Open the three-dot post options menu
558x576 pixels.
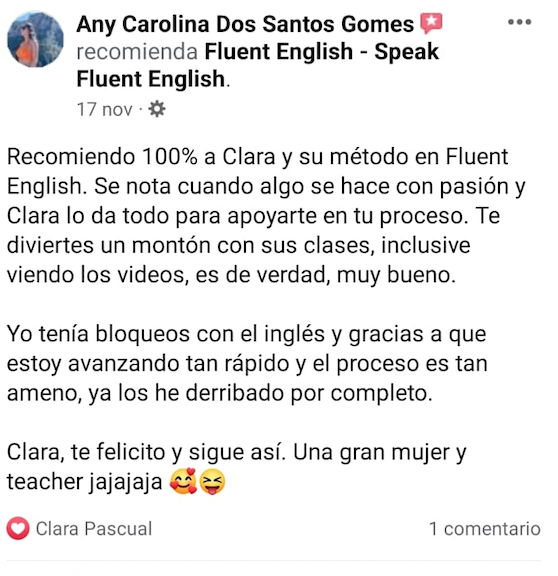click(519, 22)
